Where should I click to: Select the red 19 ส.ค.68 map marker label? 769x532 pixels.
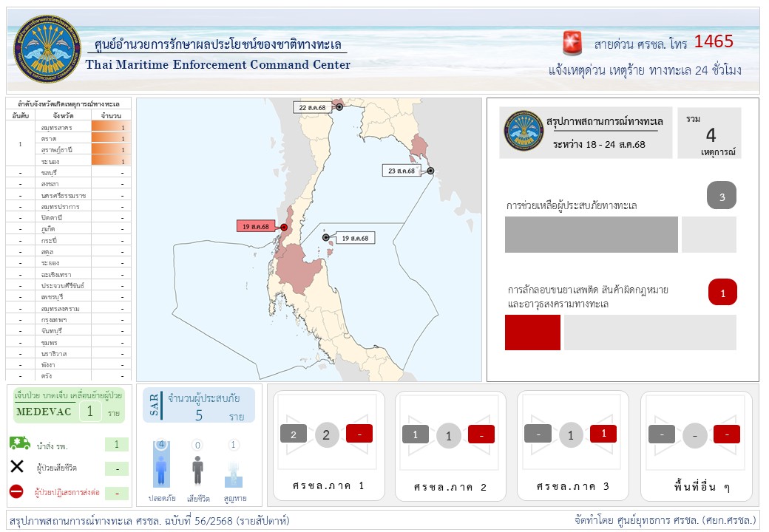click(x=256, y=226)
